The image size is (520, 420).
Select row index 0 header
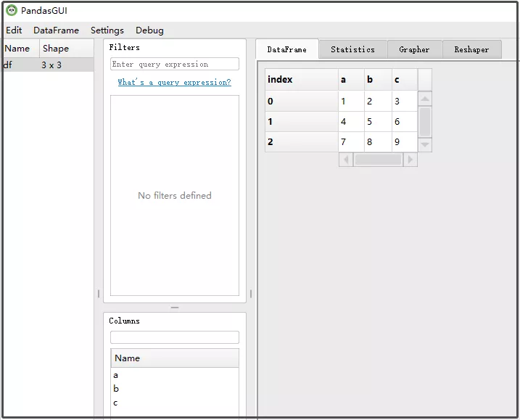(302, 101)
